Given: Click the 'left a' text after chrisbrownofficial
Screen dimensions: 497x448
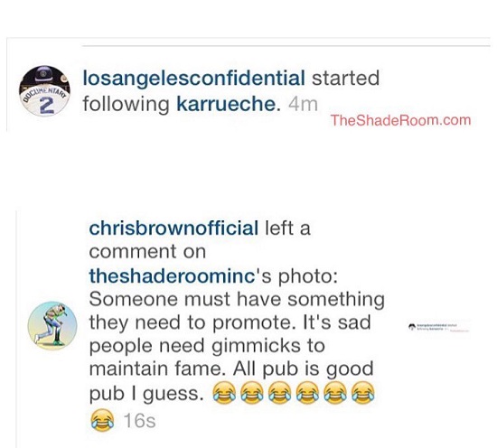Looking at the screenshot, I should (287, 229).
